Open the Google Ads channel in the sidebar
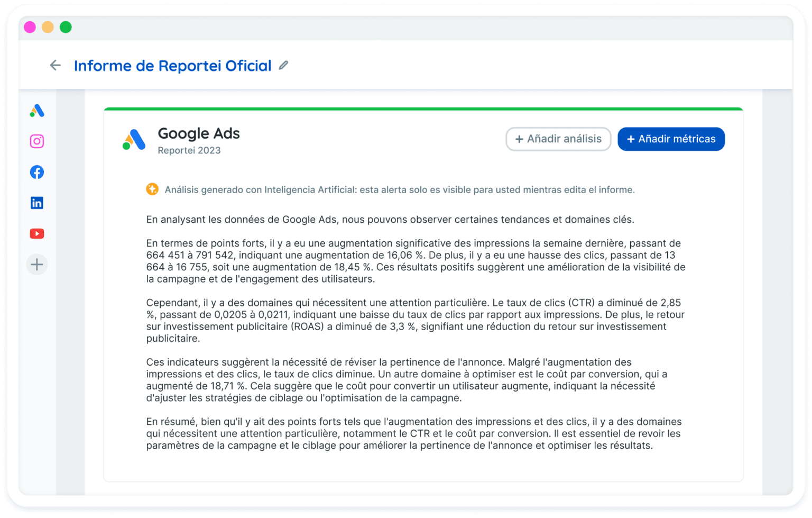 click(x=37, y=111)
